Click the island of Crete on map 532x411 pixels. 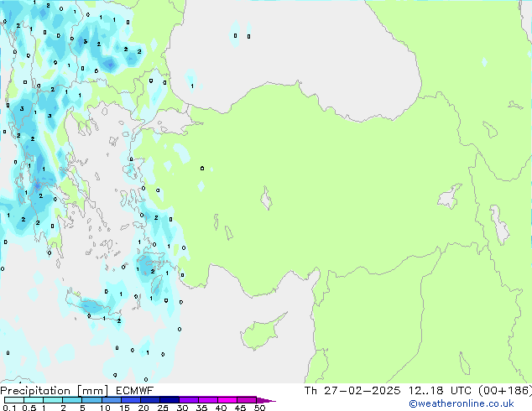click(93, 306)
